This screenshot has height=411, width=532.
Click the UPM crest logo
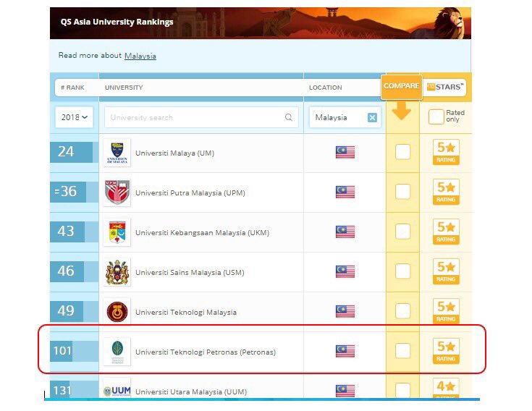(117, 192)
